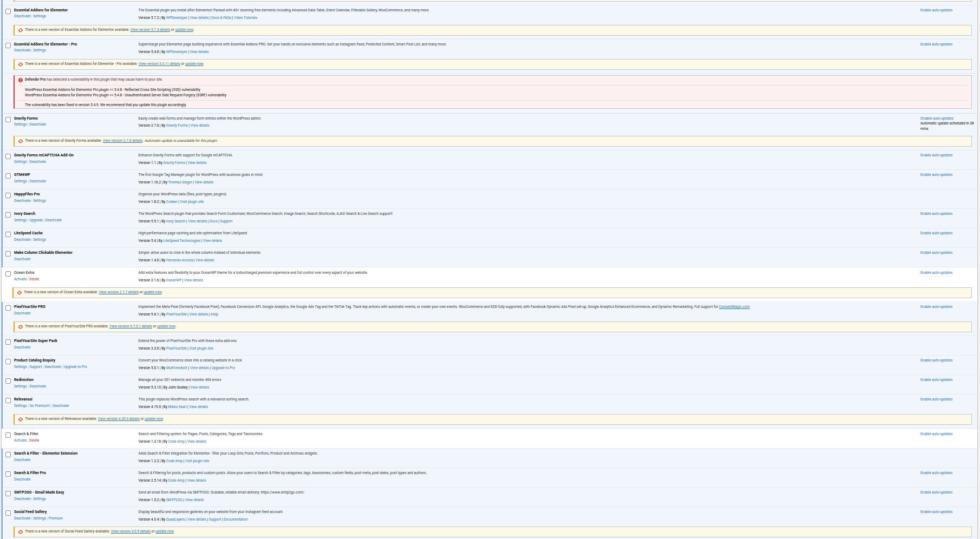Open Upgrade to Pro for Product Catalog Enquiry
This screenshot has width=980, height=539.
(75, 367)
